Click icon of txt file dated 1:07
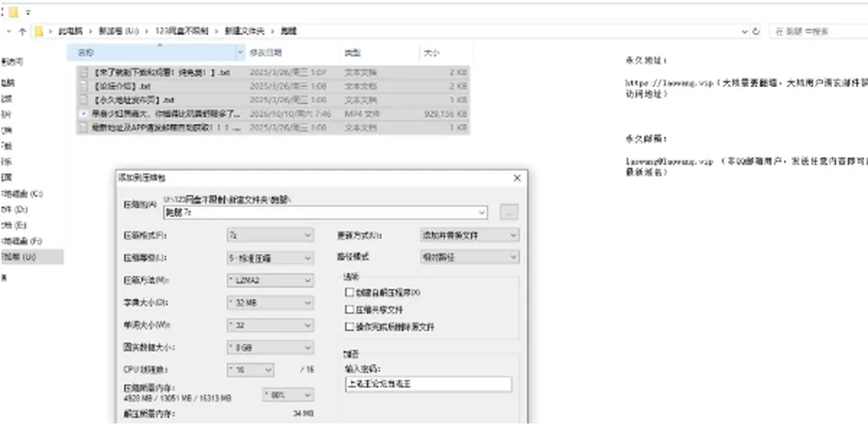 [83, 72]
